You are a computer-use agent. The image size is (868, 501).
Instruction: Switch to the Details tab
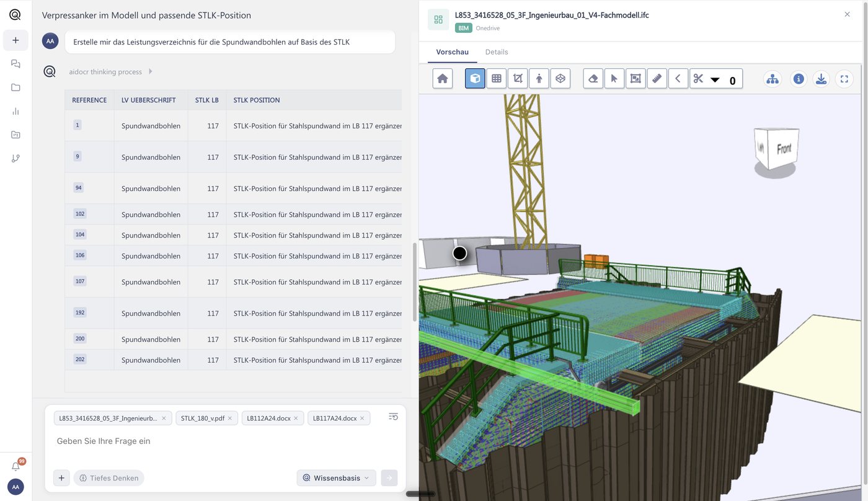tap(497, 52)
